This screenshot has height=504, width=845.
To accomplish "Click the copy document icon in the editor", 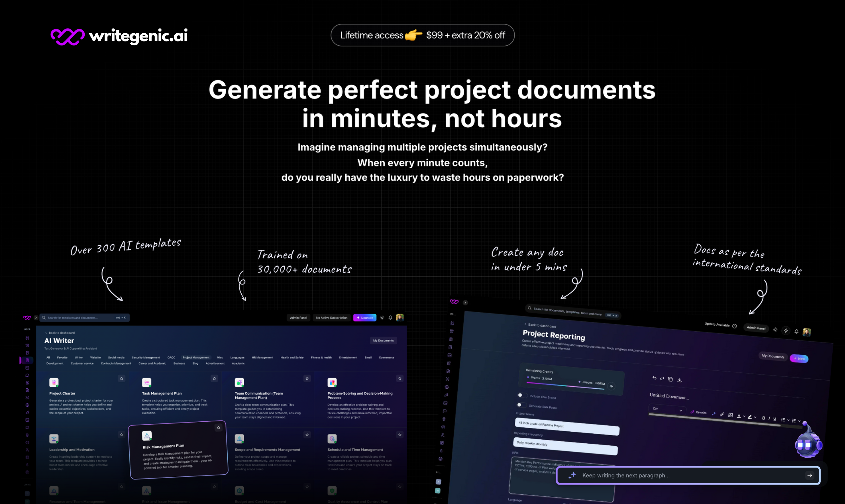I will click(x=670, y=379).
